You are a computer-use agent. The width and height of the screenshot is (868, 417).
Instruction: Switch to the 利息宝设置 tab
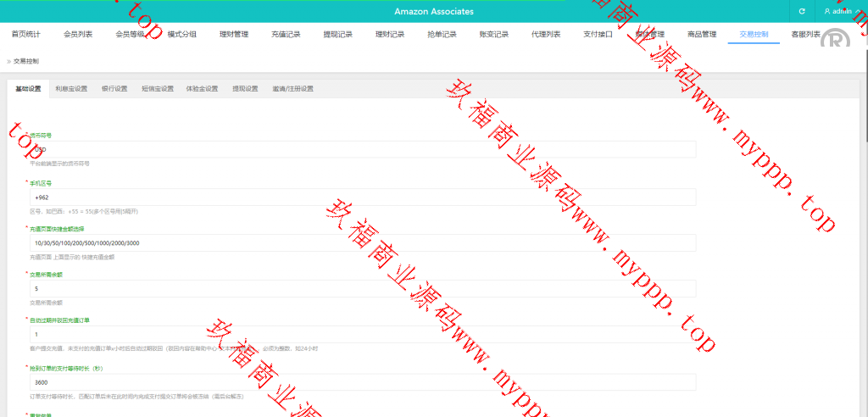tap(71, 88)
